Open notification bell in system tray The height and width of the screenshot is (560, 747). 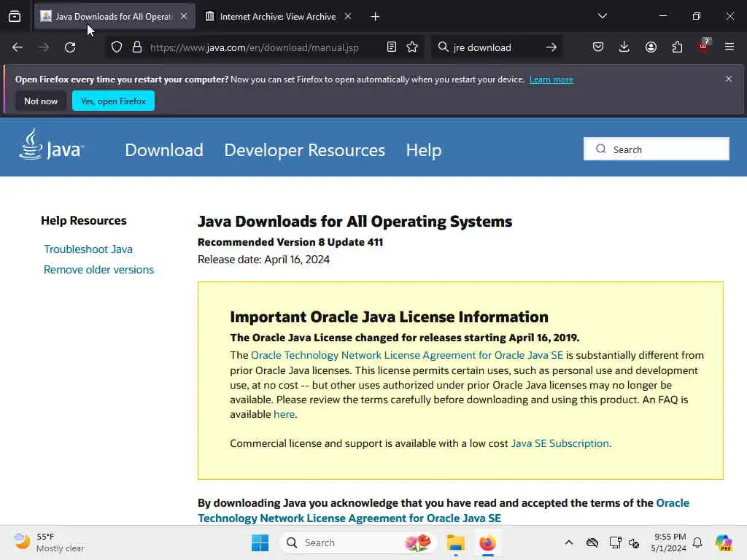(x=697, y=542)
